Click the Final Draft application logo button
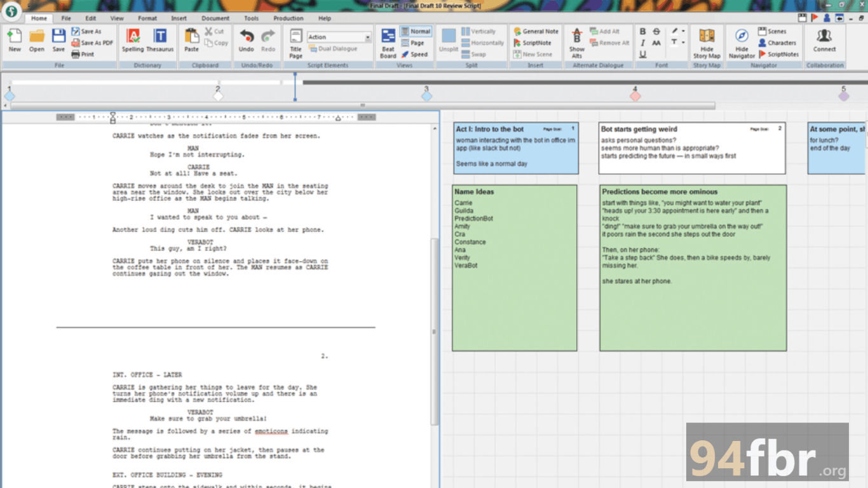 pos(11,11)
